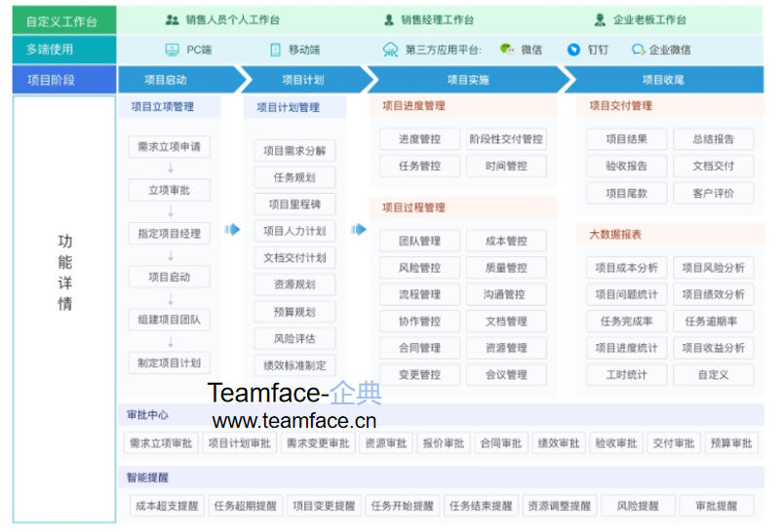Click the PC端 monitor icon
783x532 pixels.
(x=173, y=50)
